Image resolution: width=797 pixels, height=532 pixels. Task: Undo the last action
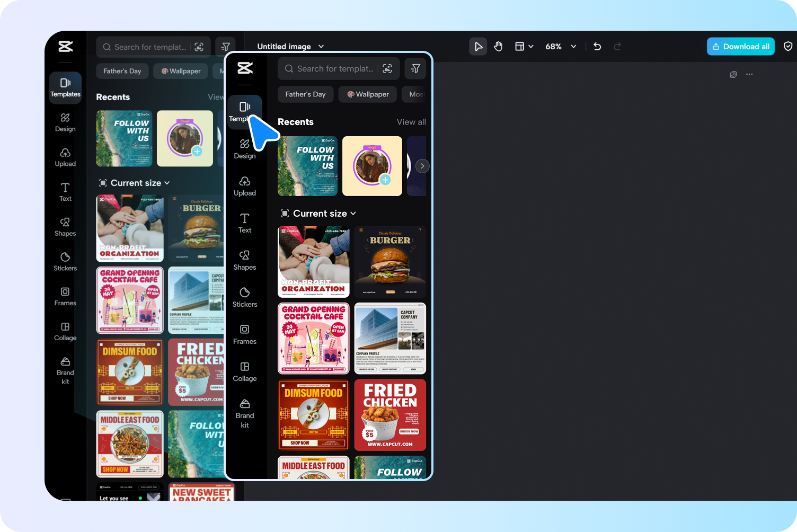tap(597, 46)
